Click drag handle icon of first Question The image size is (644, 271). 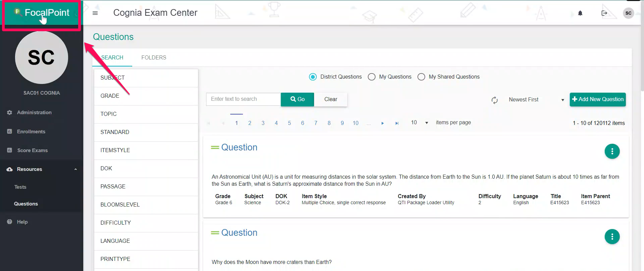coord(215,147)
